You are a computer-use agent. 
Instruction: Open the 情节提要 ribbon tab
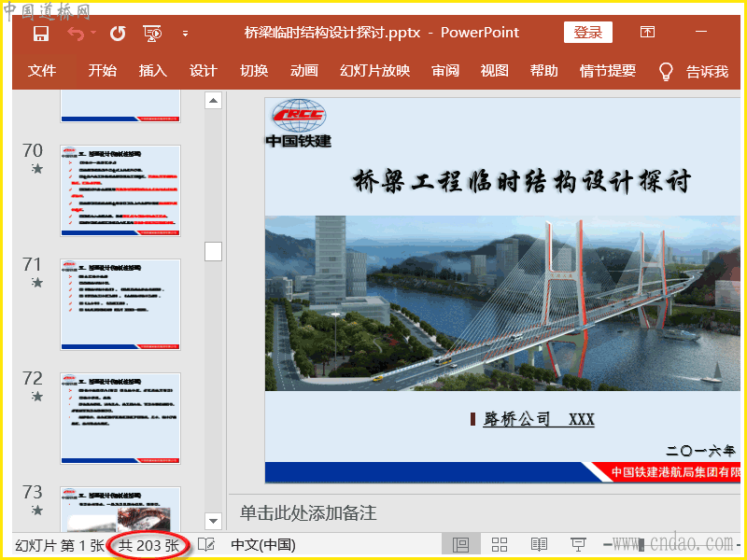click(x=608, y=71)
